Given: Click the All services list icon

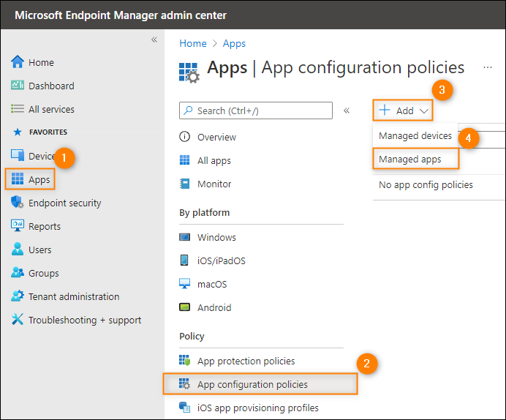Looking at the screenshot, I should pyautogui.click(x=18, y=109).
